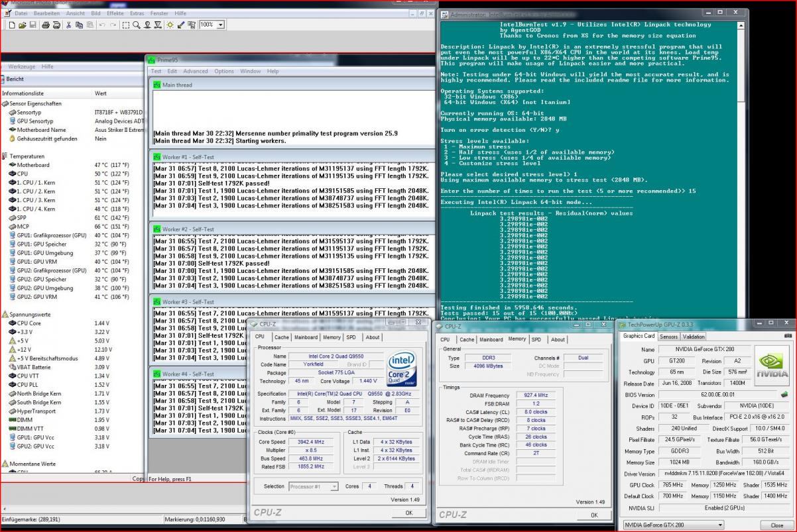Open the Datei menu in Photo Editor
Viewport: 797px width, 532px height.
pos(21,13)
